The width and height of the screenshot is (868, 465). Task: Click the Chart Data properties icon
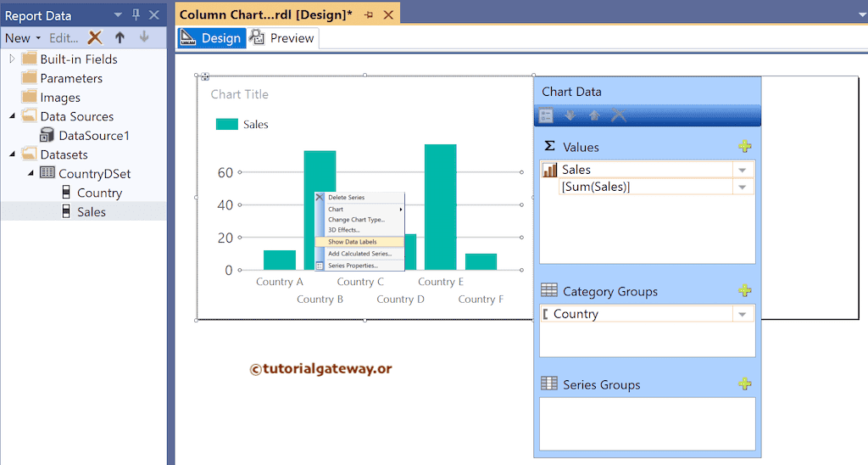546,115
